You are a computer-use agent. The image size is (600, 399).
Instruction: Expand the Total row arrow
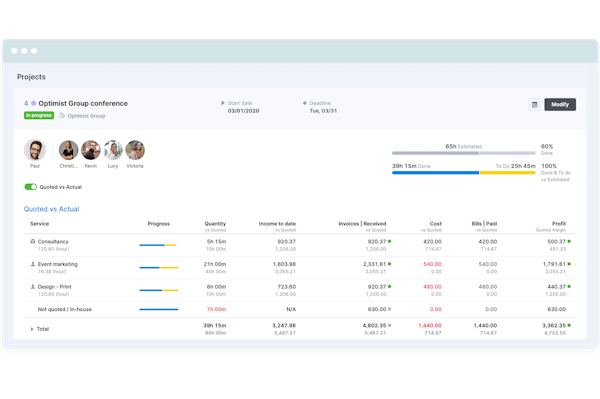[x=32, y=329]
